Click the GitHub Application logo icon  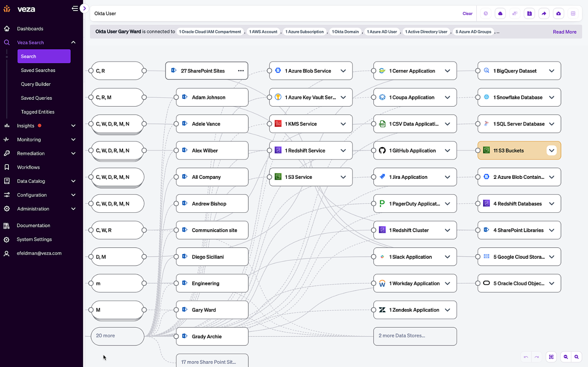[382, 151]
